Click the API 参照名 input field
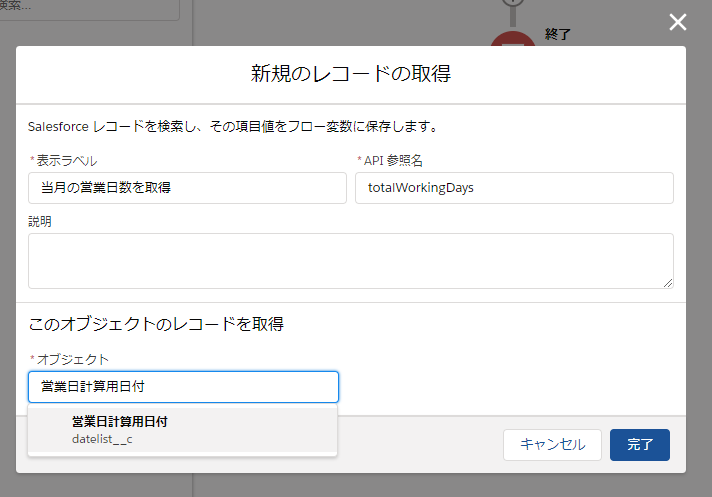 click(514, 188)
